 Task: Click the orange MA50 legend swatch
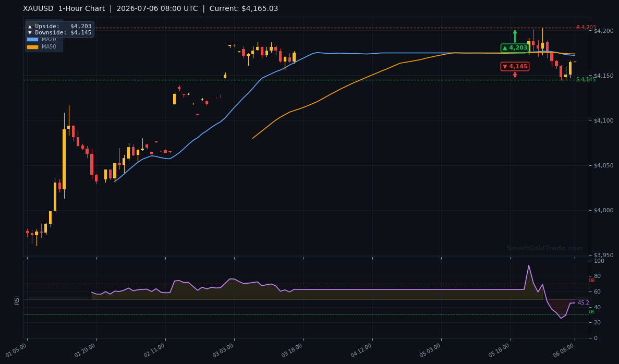[32, 47]
